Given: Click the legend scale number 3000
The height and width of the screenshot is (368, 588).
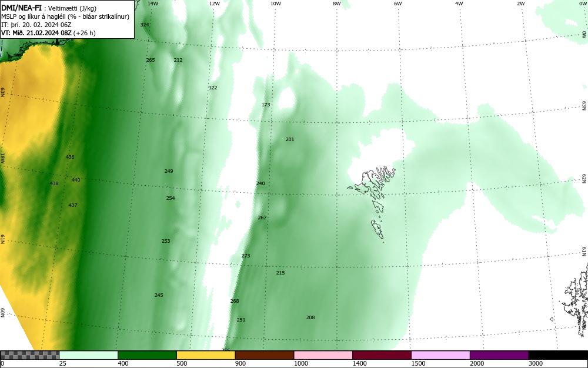Looking at the screenshot, I should pyautogui.click(x=536, y=363).
